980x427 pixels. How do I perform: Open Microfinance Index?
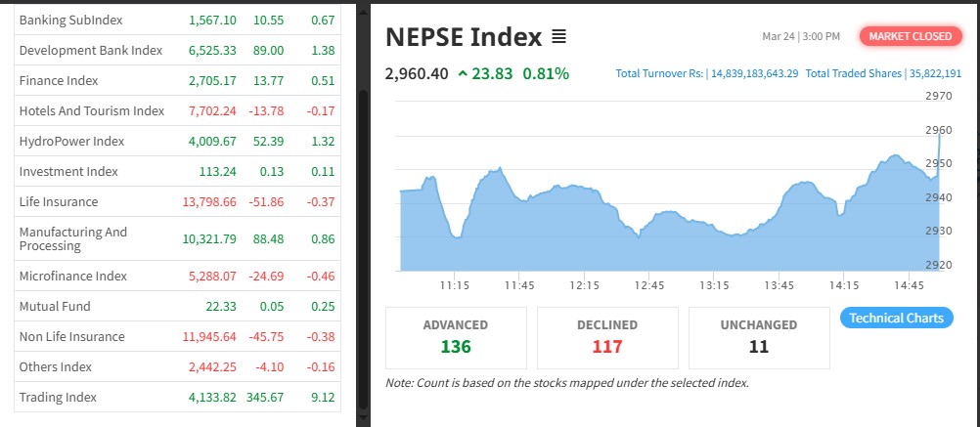coord(73,276)
